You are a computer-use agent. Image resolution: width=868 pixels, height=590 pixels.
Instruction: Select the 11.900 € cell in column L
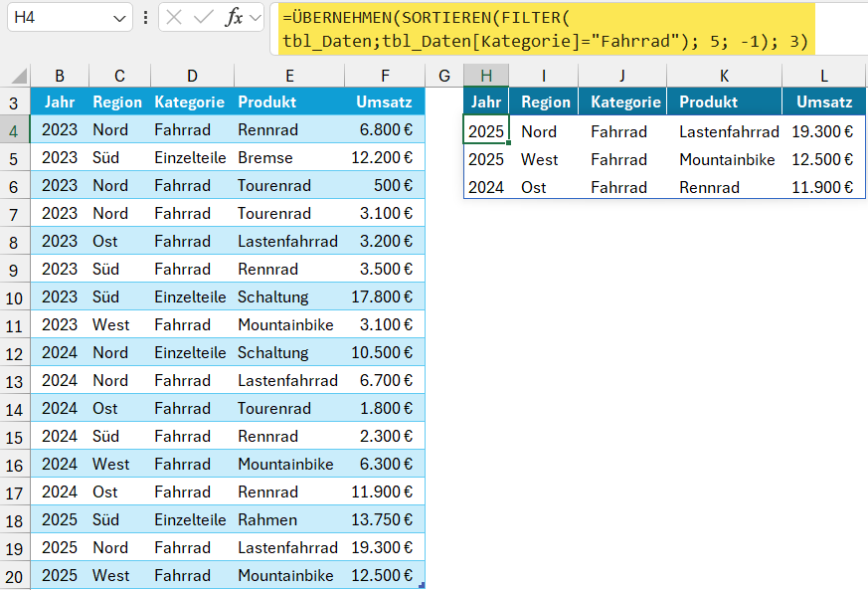point(824,187)
